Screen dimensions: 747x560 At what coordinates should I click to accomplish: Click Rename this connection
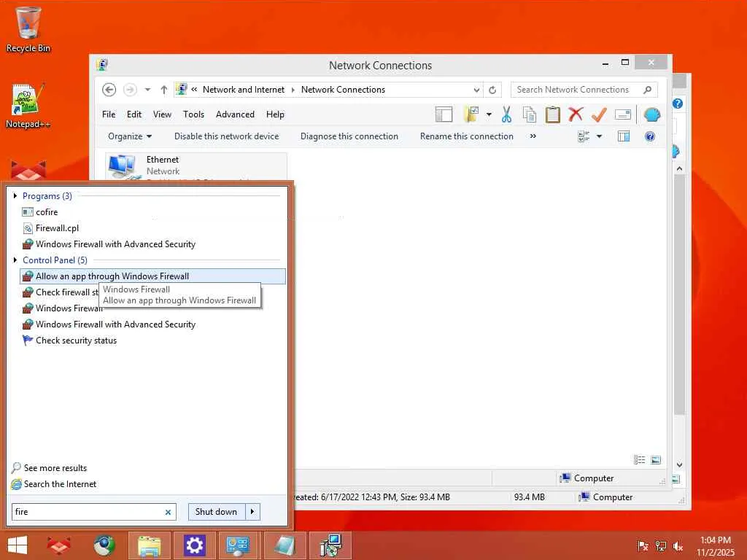point(466,136)
